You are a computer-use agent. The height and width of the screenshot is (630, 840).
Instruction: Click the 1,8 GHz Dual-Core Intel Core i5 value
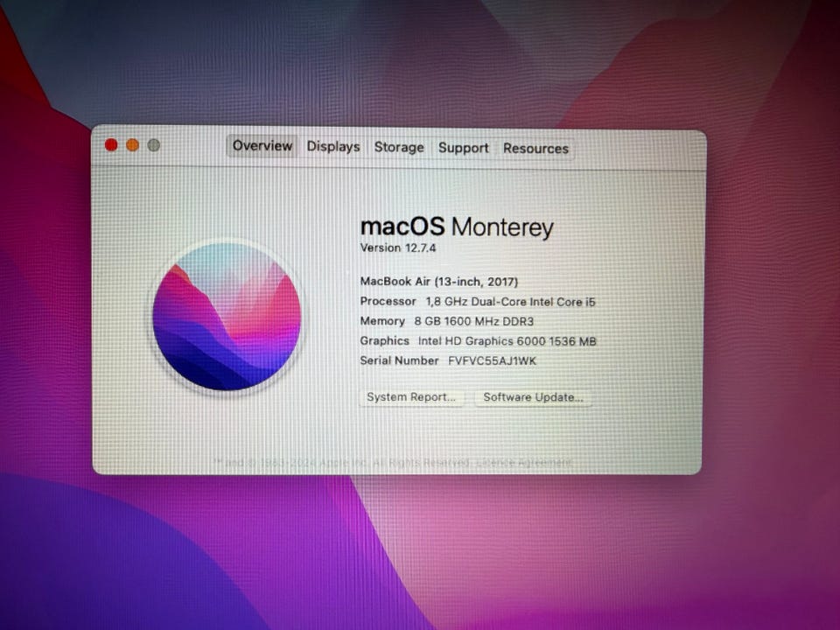[510, 302]
